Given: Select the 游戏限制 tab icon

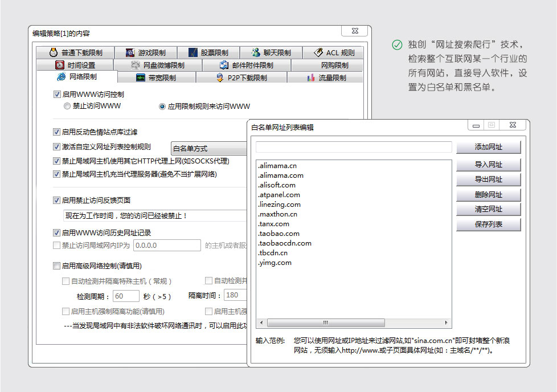Looking at the screenshot, I should (x=130, y=52).
